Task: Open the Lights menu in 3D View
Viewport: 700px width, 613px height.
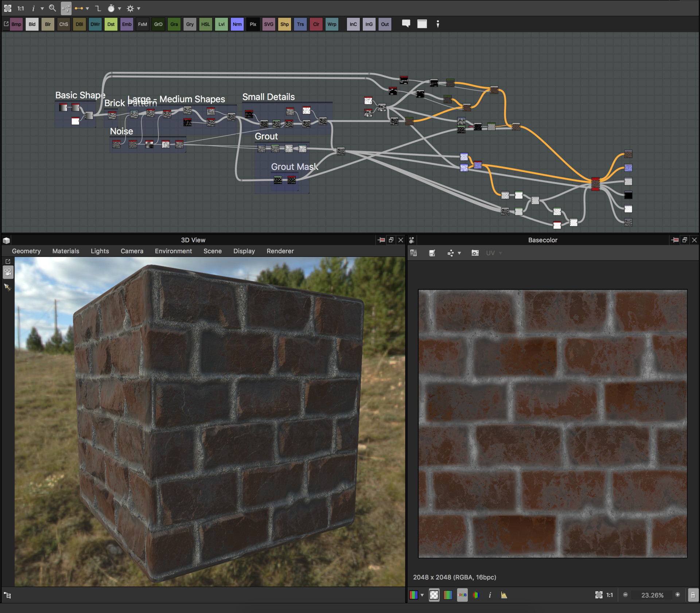Action: (x=100, y=251)
